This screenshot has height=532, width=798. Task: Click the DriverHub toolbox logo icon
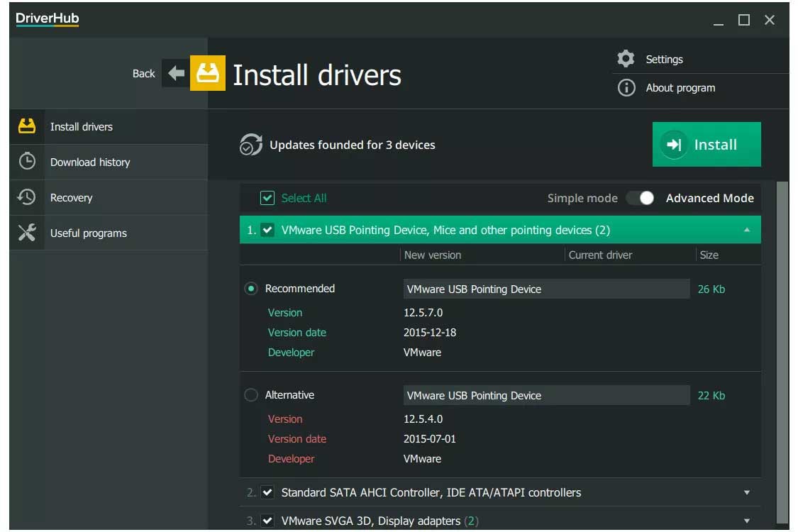coord(207,73)
